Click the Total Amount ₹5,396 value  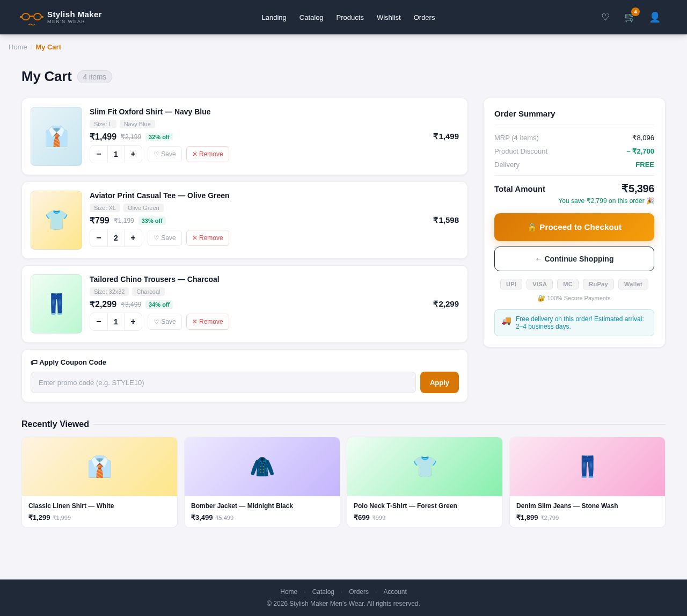click(x=638, y=189)
